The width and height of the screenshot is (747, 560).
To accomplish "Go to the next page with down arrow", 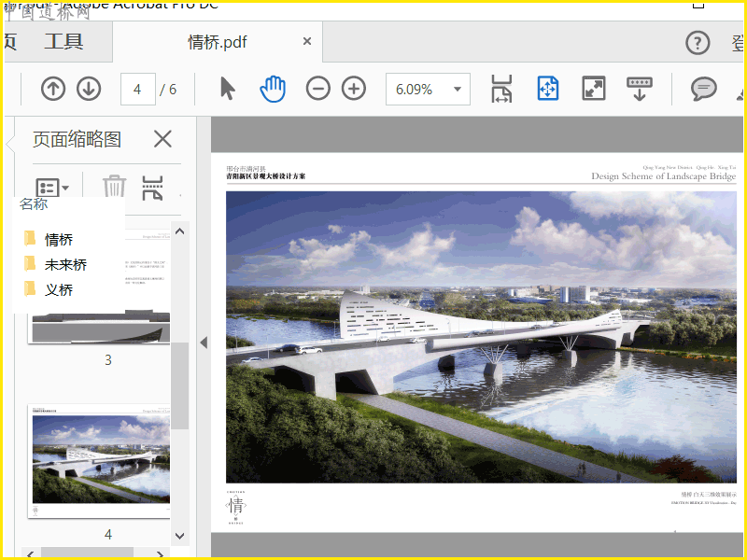I will pyautogui.click(x=89, y=89).
